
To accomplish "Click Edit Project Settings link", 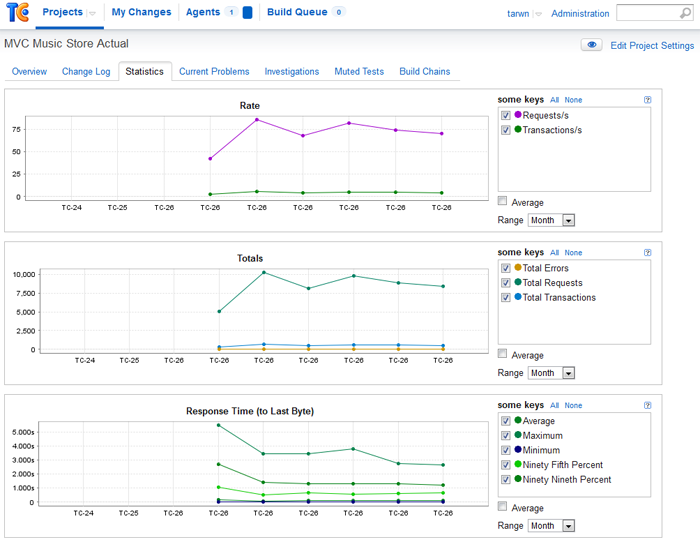I will (x=652, y=46).
